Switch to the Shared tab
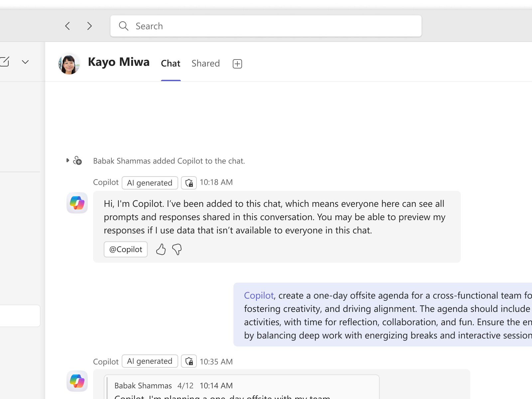Viewport: 532px width, 399px height. (205, 63)
